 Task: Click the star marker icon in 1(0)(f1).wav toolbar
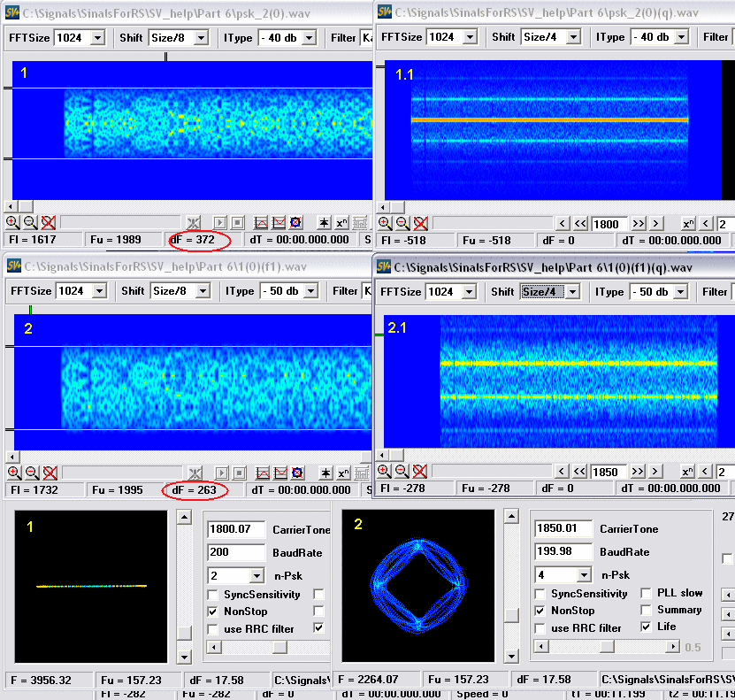click(325, 473)
